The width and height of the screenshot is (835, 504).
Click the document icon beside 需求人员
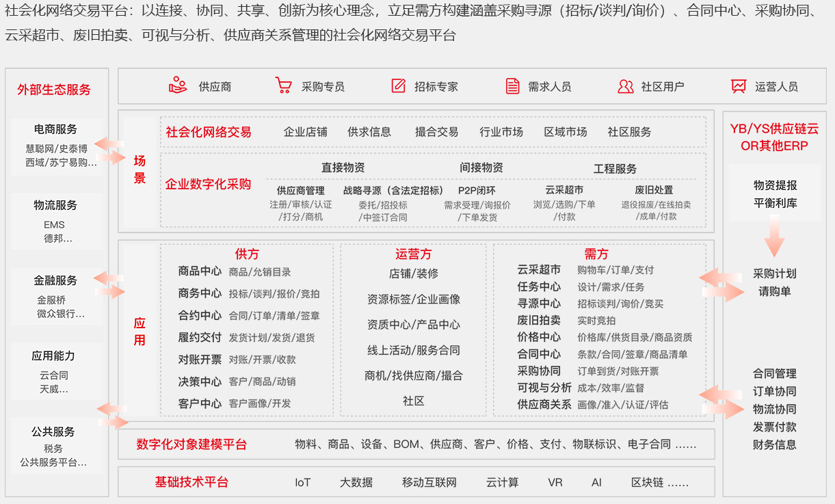coord(512,85)
